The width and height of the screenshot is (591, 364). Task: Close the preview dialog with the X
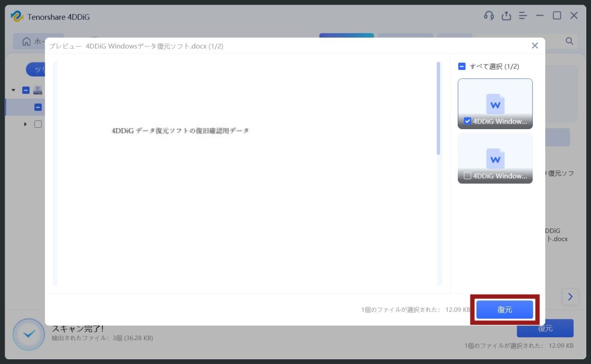[x=535, y=46]
